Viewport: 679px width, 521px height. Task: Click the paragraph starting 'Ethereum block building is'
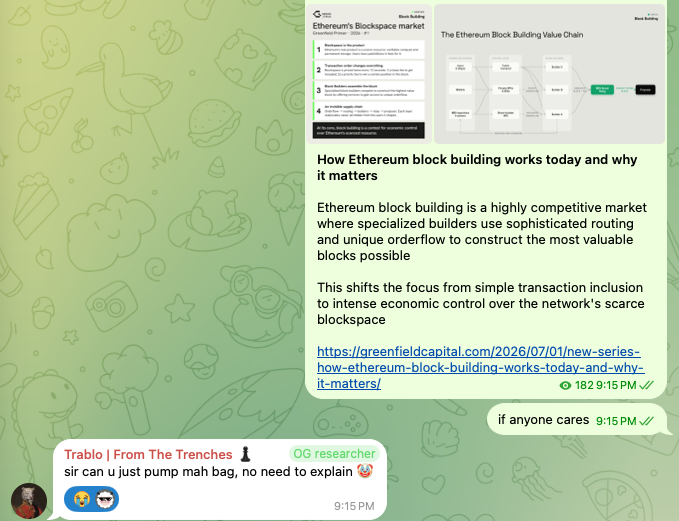[482, 231]
